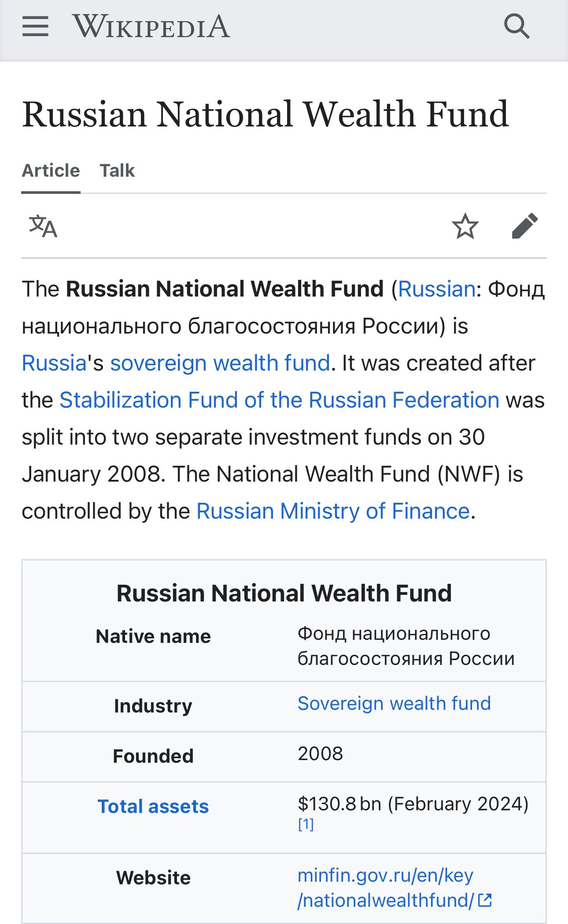Switch to the Talk tab
Viewport: 568px width, 924px height.
coord(117,171)
